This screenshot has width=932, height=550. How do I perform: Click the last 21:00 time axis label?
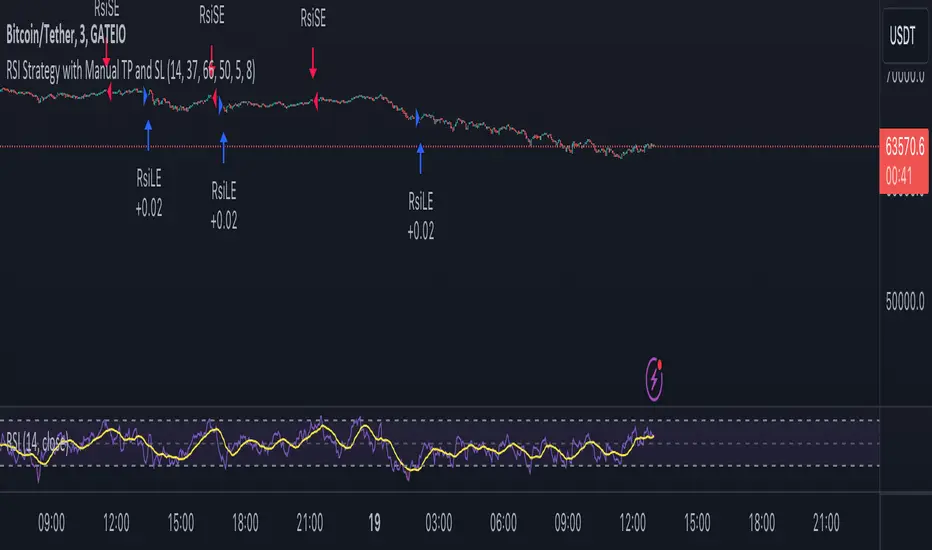[826, 523]
